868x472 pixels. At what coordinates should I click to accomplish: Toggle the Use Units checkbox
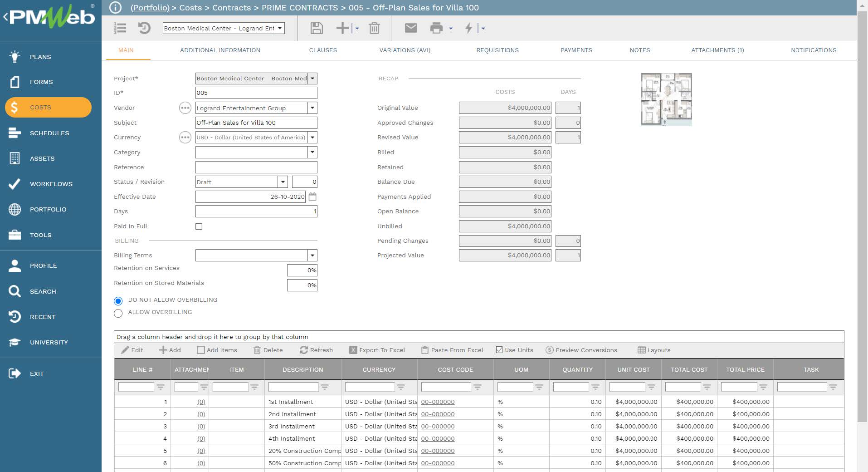coord(499,350)
